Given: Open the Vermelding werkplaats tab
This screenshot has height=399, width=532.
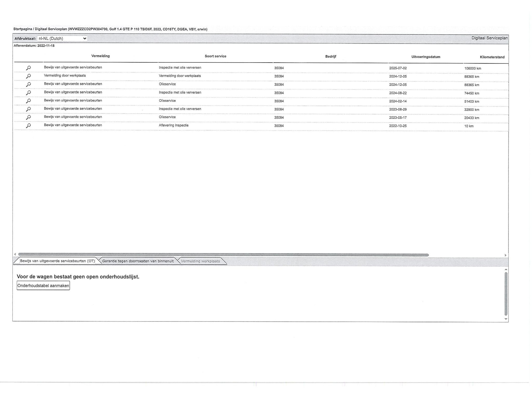Looking at the screenshot, I should coord(200,261).
